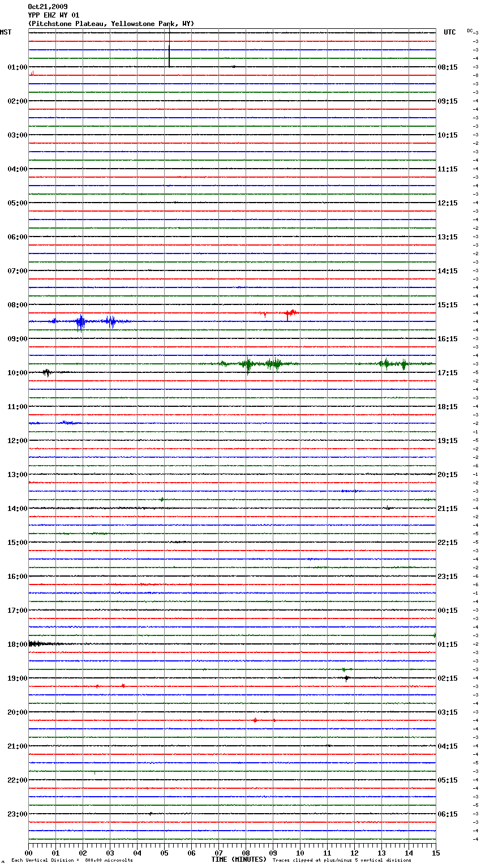Click the DC column header
The width and height of the screenshot is (481, 868).
[470, 31]
